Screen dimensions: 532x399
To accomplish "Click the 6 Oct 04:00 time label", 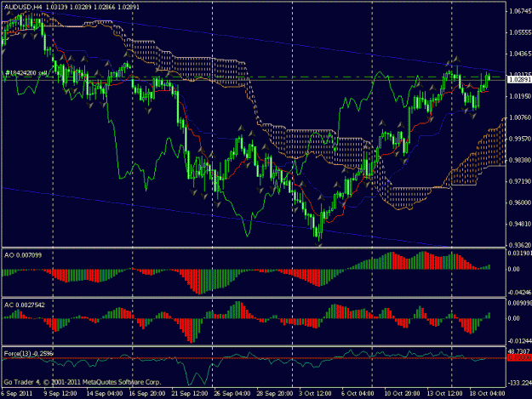I will [x=358, y=394].
